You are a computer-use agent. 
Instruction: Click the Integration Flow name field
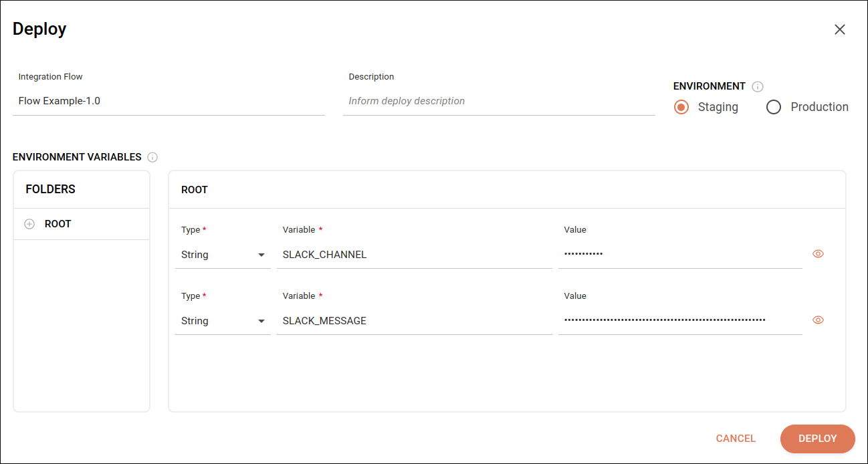coord(167,101)
